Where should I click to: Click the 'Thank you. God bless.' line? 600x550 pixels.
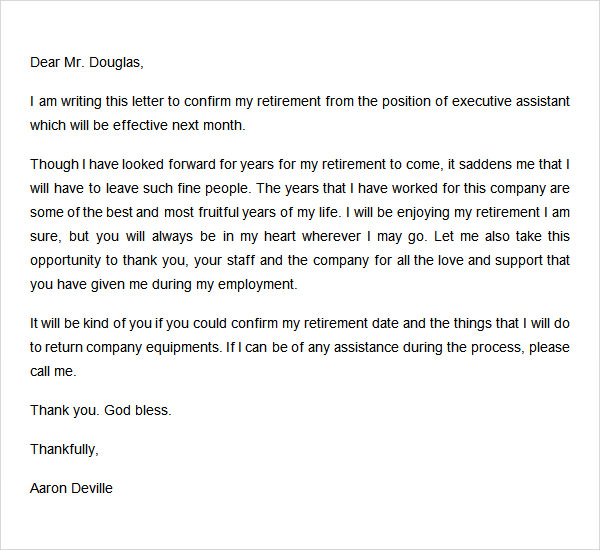click(x=101, y=410)
